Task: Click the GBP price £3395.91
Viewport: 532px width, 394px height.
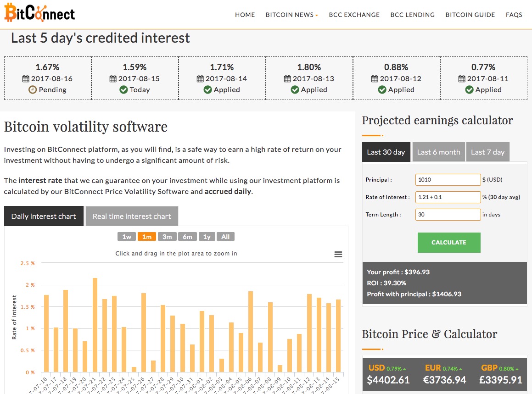Action: pos(500,380)
